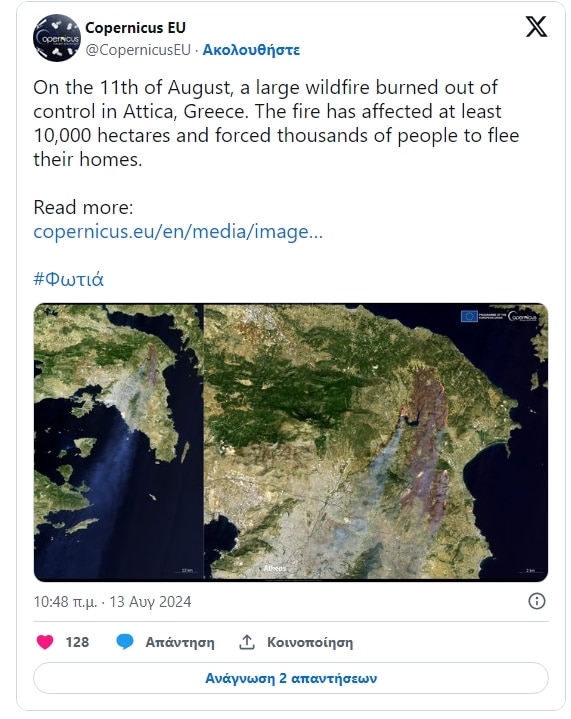
Task: Open the copernicus.eu/en/media/image link
Action: [x=178, y=232]
